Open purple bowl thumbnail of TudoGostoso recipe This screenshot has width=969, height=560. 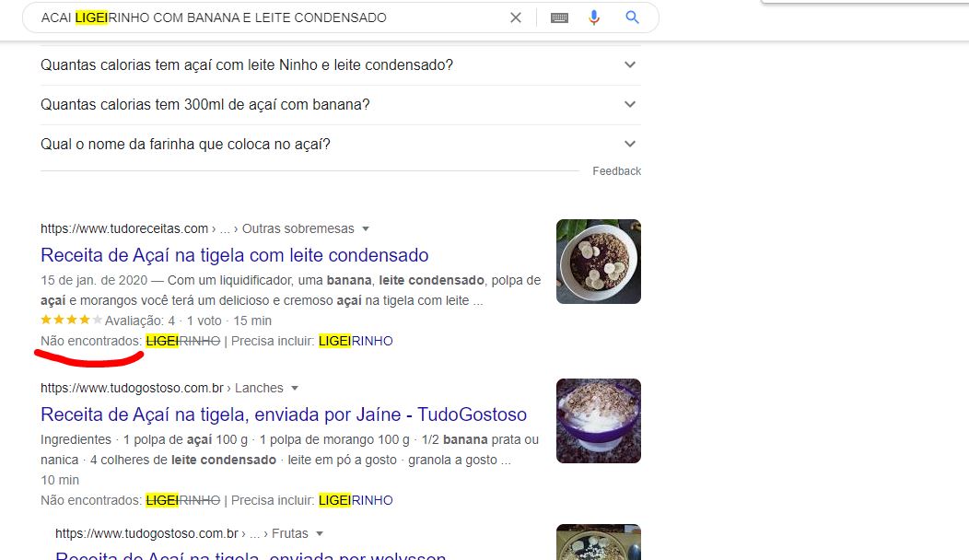click(598, 421)
